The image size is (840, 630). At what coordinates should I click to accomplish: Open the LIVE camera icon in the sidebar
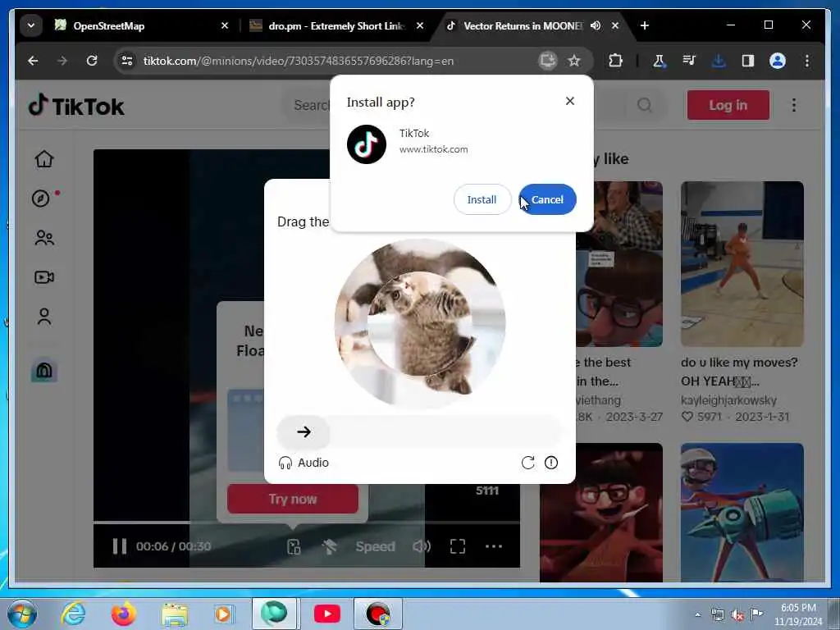(x=44, y=277)
